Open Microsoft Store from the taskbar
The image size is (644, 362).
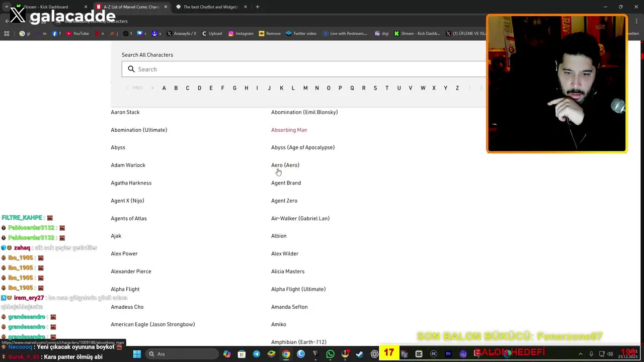click(x=242, y=354)
